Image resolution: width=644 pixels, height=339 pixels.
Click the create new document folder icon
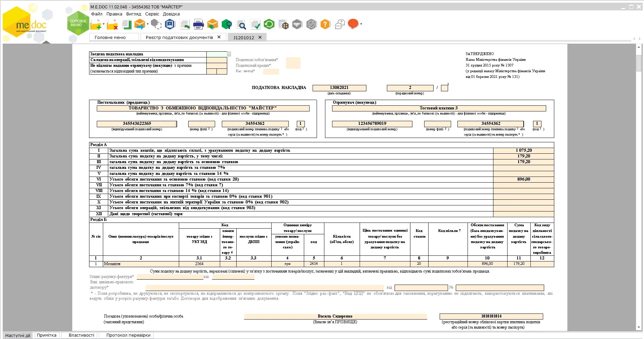[96, 24]
